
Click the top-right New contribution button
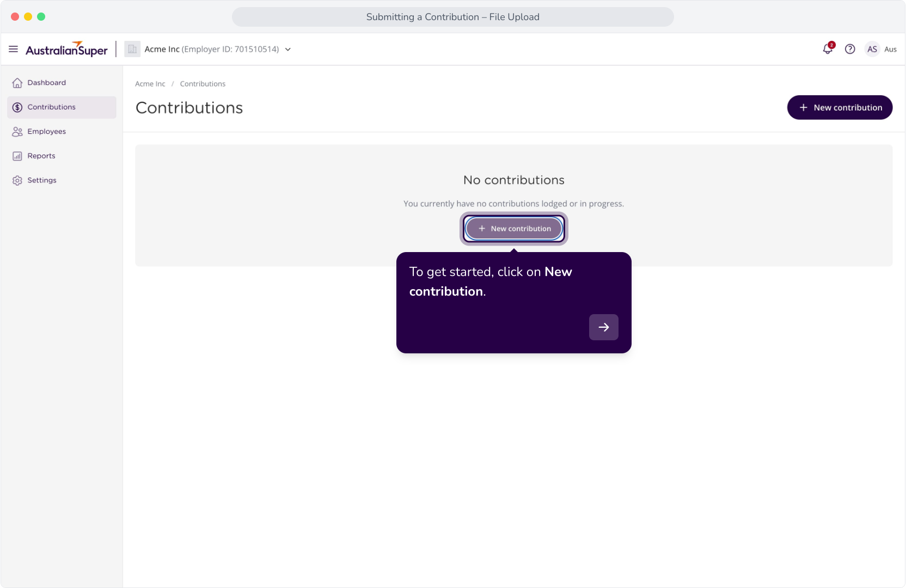840,107
